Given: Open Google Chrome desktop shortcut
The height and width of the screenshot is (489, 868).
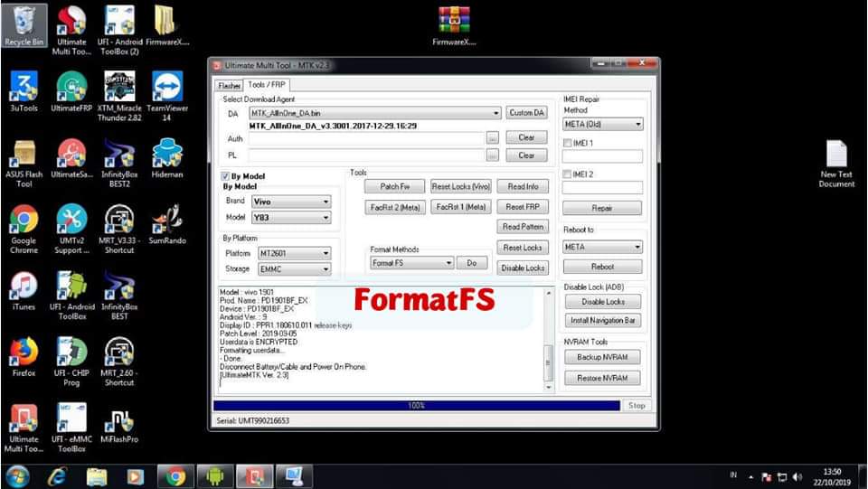Looking at the screenshot, I should [x=24, y=229].
